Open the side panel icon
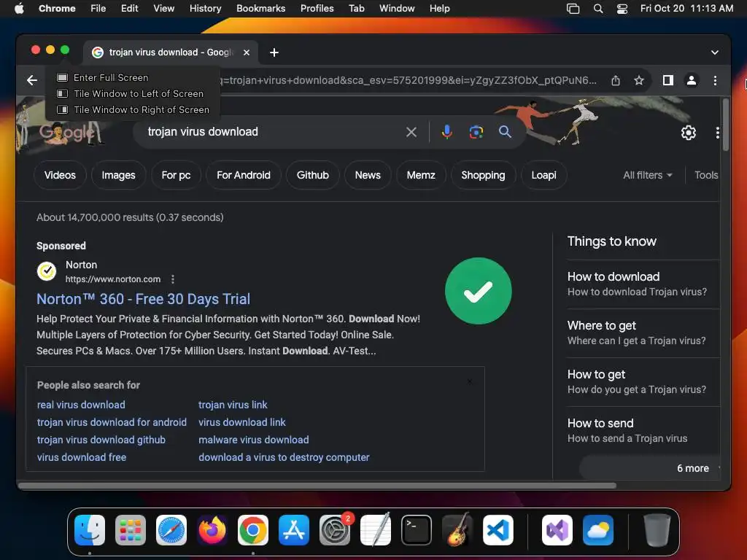 coord(668,80)
